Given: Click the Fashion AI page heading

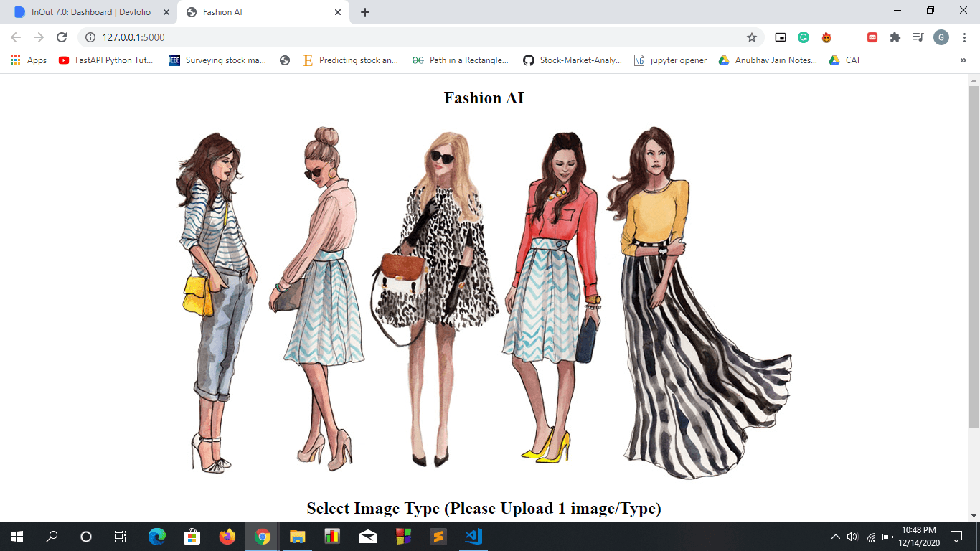Looking at the screenshot, I should [x=484, y=98].
